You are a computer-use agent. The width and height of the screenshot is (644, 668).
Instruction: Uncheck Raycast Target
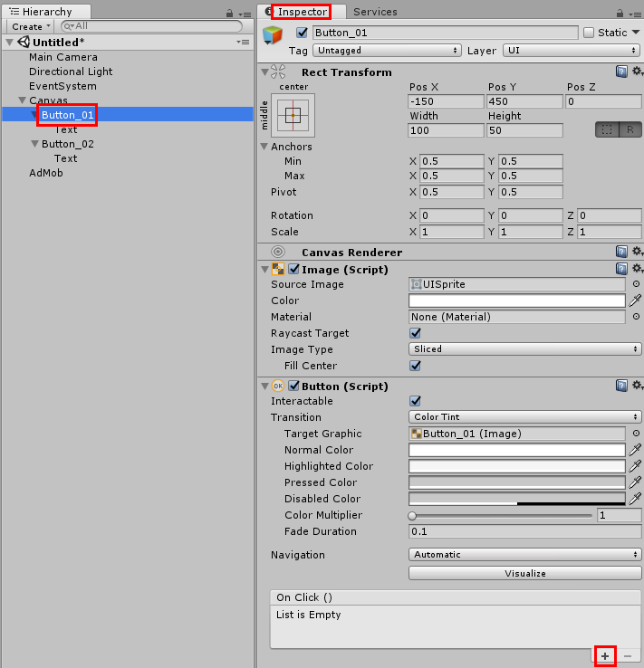click(x=415, y=333)
